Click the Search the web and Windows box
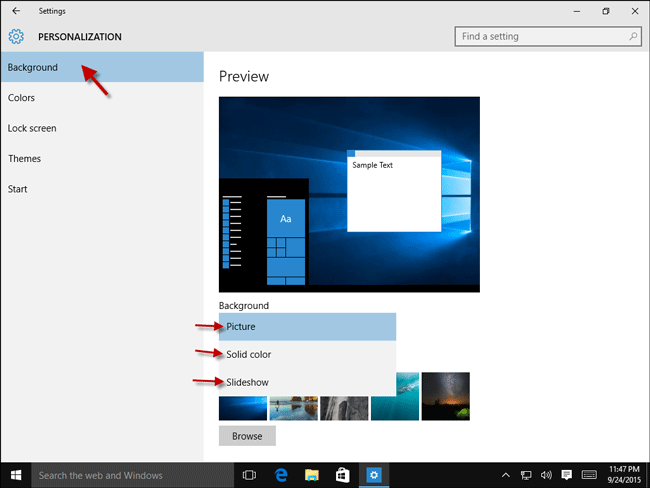The width and height of the screenshot is (650, 488). [133, 475]
